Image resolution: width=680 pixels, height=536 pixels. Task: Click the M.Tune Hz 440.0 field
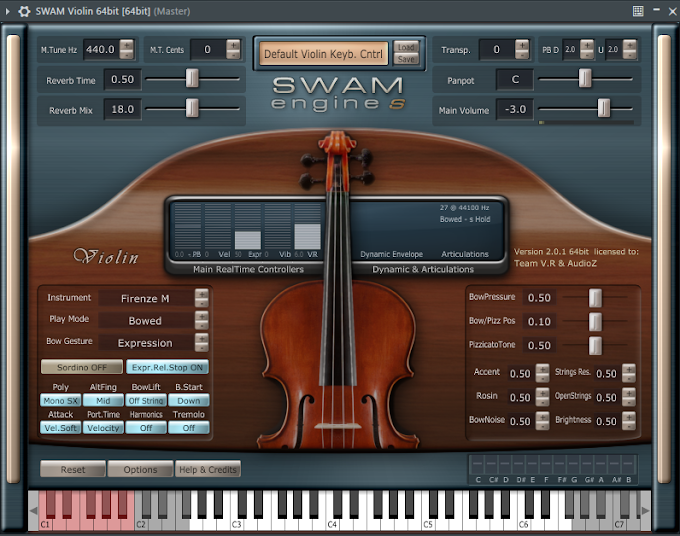point(101,49)
